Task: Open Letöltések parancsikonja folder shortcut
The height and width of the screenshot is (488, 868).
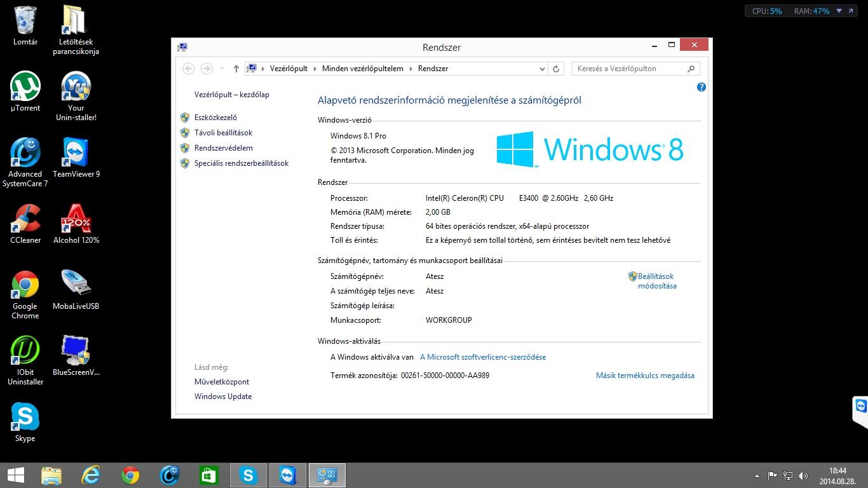Action: [x=76, y=30]
